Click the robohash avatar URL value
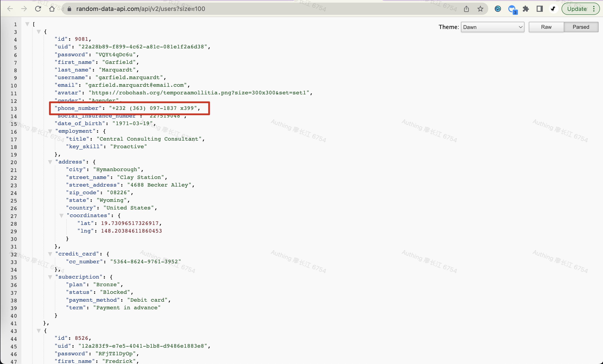Image resolution: width=603 pixels, height=364 pixels. click(x=199, y=93)
